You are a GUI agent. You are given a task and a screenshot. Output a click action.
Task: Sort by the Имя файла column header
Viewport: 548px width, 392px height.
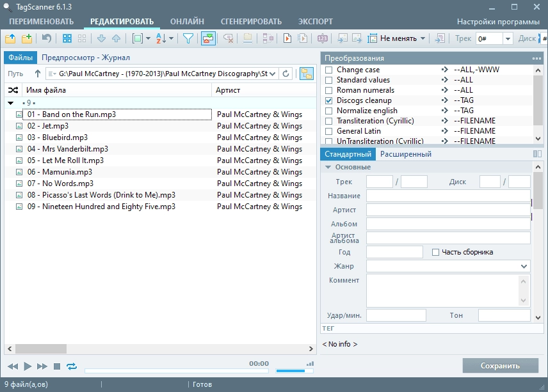pos(117,90)
